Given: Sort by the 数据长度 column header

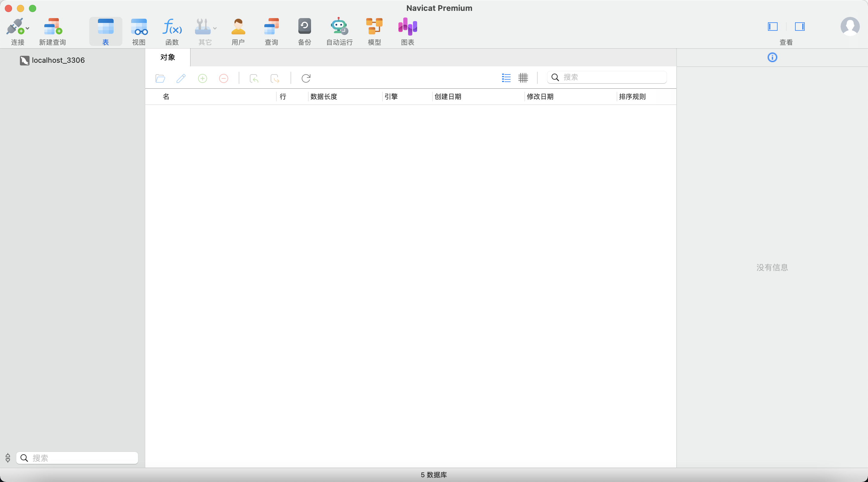Looking at the screenshot, I should click(324, 97).
